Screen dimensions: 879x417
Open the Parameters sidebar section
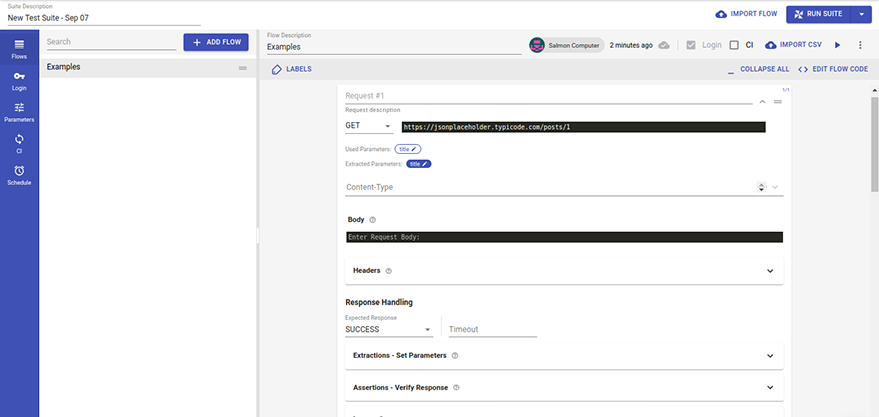(19, 112)
